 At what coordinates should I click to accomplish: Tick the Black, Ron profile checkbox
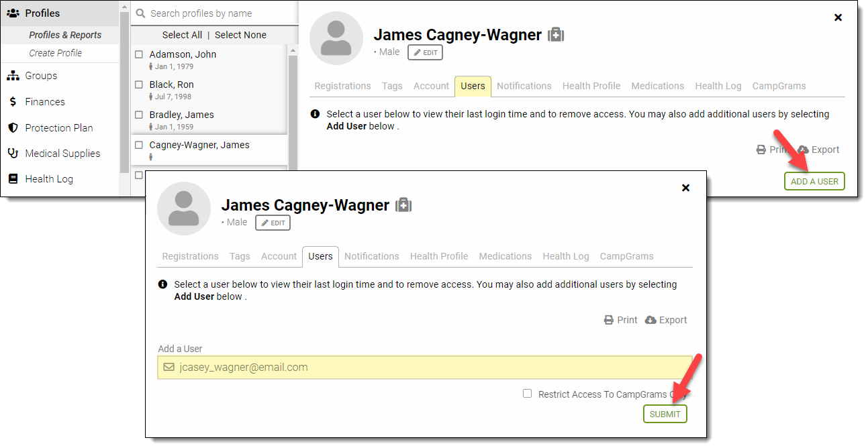pyautogui.click(x=139, y=85)
